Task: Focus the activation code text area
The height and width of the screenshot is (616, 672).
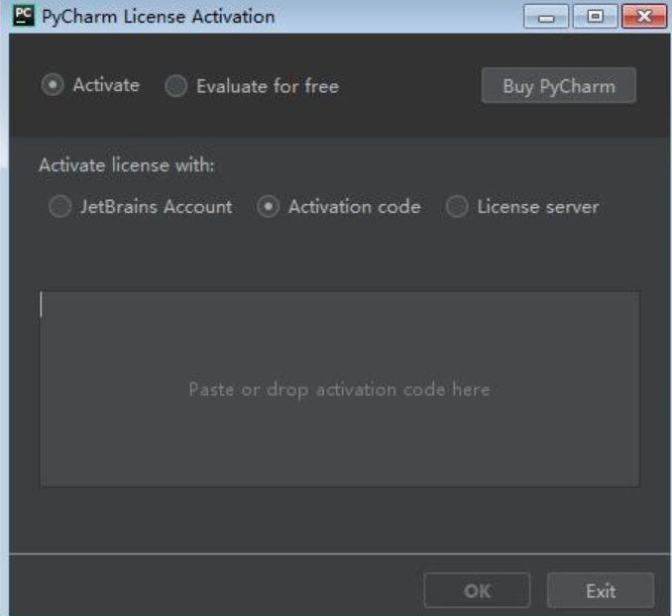Action: coord(339,388)
